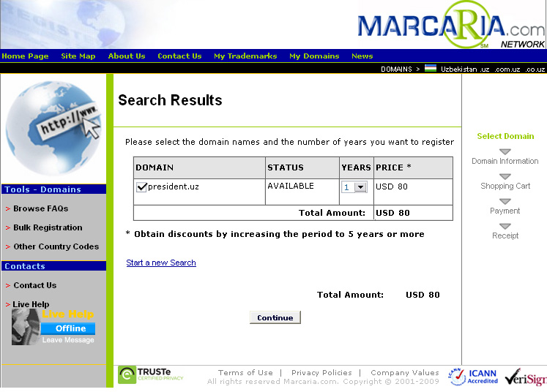
Task: Uncheck the president.uz domain checkbox
Action: point(141,187)
